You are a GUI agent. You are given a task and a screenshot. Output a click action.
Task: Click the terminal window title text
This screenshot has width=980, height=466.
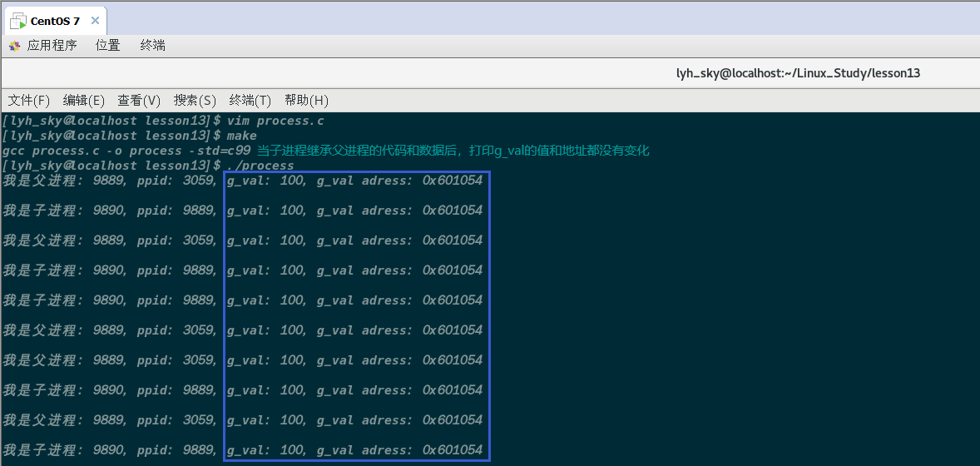798,73
